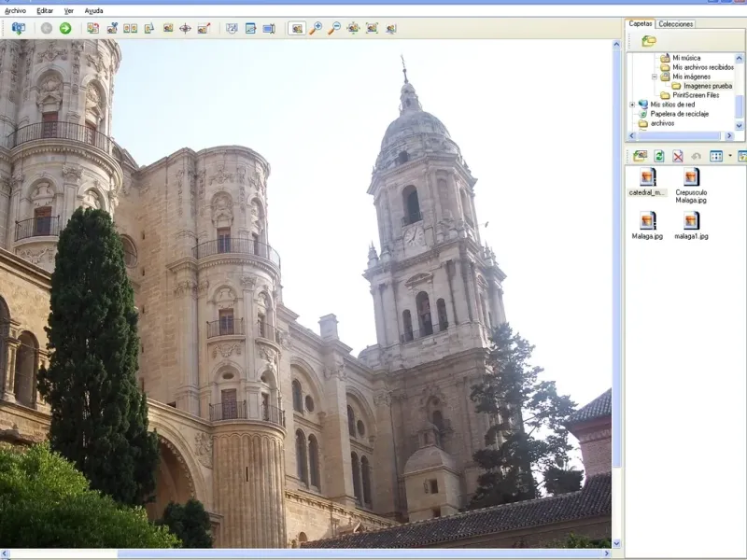
Task: Click the red X delete icon
Action: click(x=678, y=156)
